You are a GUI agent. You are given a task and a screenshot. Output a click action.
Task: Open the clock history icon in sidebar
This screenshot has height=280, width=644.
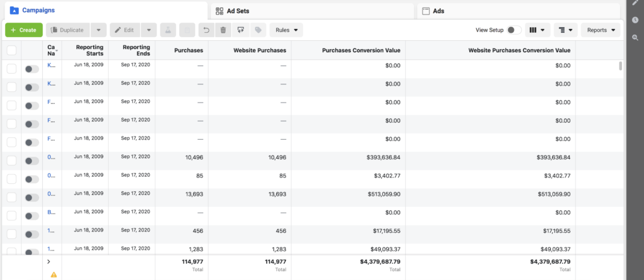635,20
